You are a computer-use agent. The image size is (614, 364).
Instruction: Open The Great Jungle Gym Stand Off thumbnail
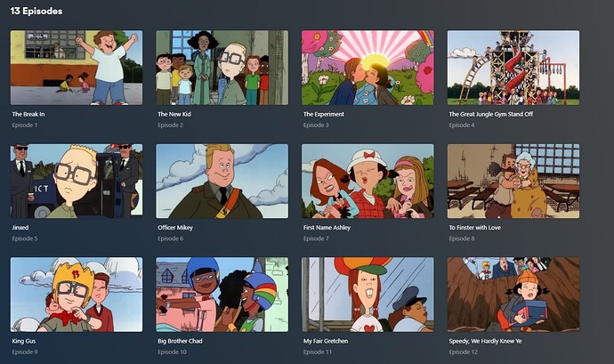tap(513, 68)
